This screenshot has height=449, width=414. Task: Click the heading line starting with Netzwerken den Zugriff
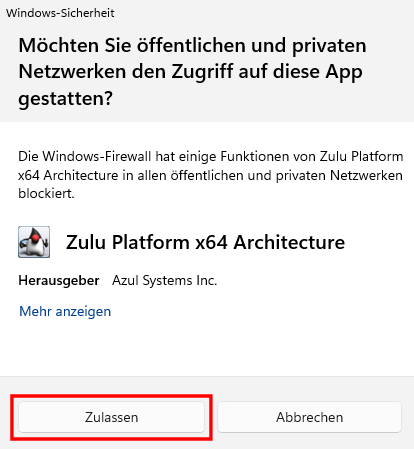190,72
